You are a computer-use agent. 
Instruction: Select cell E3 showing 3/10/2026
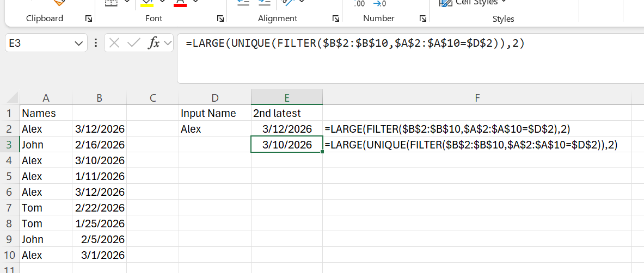(287, 145)
